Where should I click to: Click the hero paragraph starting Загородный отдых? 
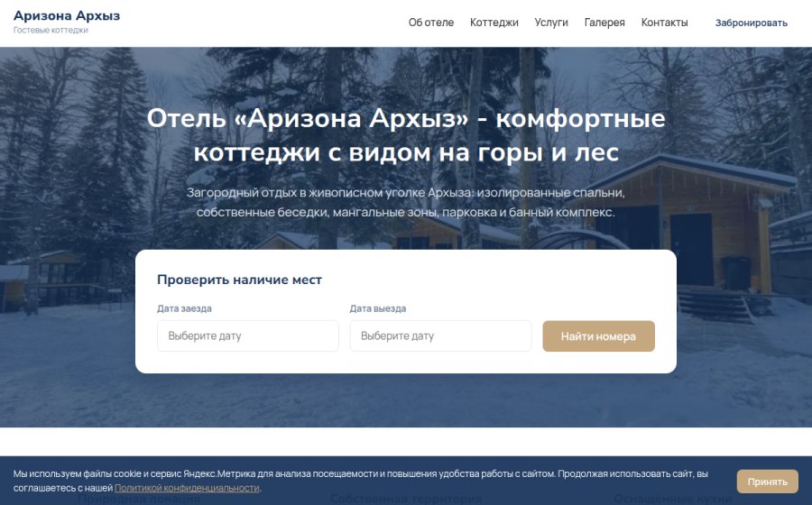tap(405, 202)
